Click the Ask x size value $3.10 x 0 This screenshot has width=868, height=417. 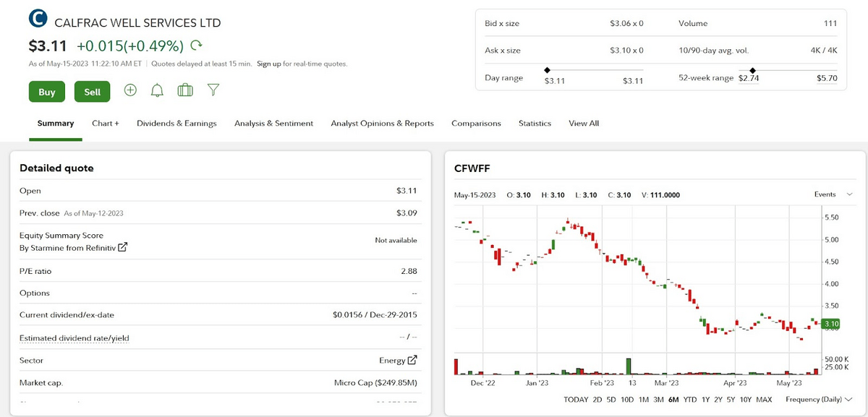pyautogui.click(x=626, y=51)
